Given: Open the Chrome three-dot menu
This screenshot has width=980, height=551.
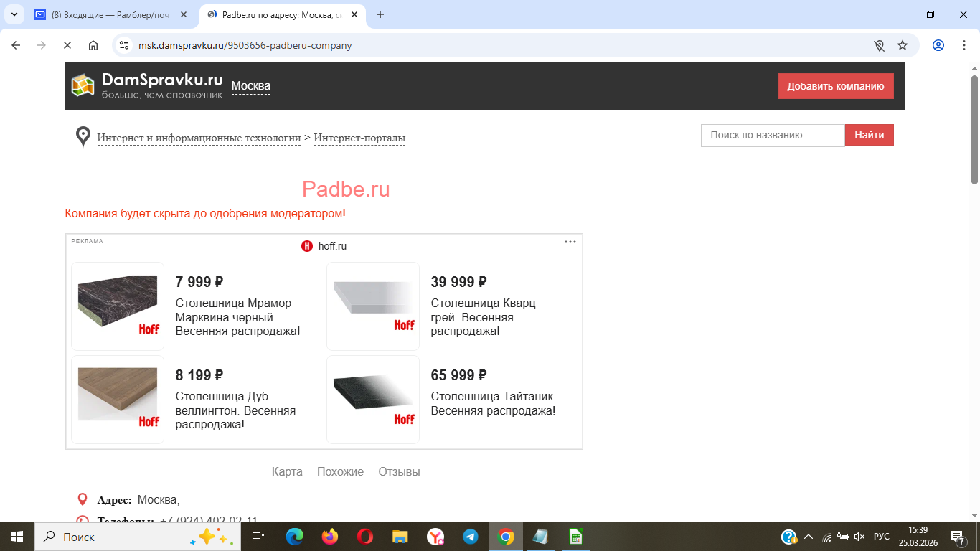Looking at the screenshot, I should pyautogui.click(x=964, y=45).
